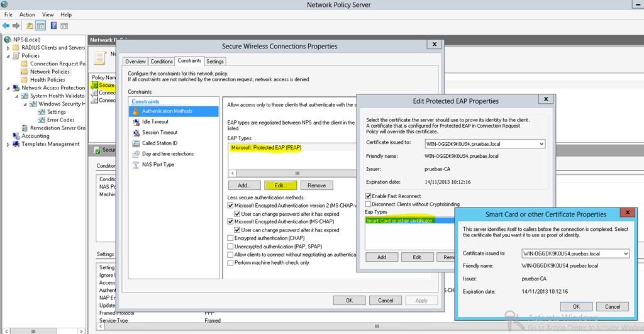Viewport: 644px width, 334px height.
Task: Toggle the Enable Fast Reconnect checkbox
Action: coord(369,196)
